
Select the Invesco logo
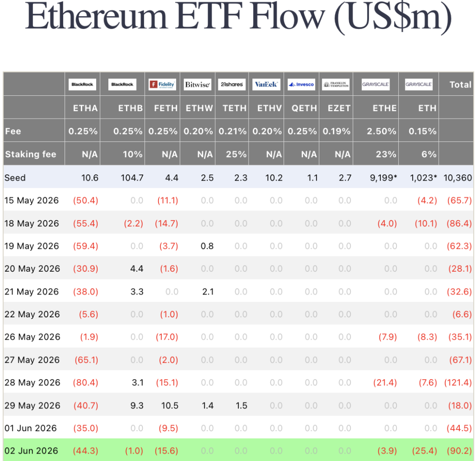301,85
